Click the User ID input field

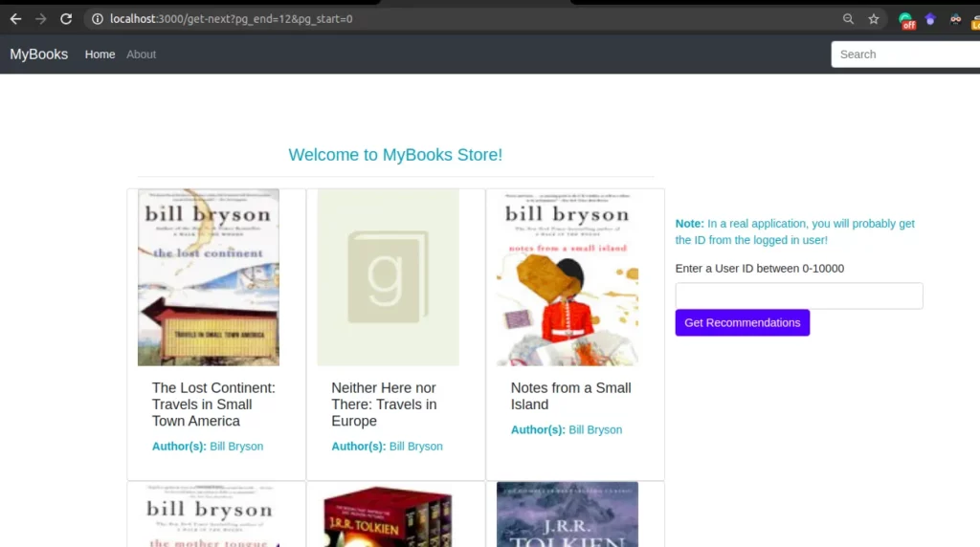pos(799,295)
